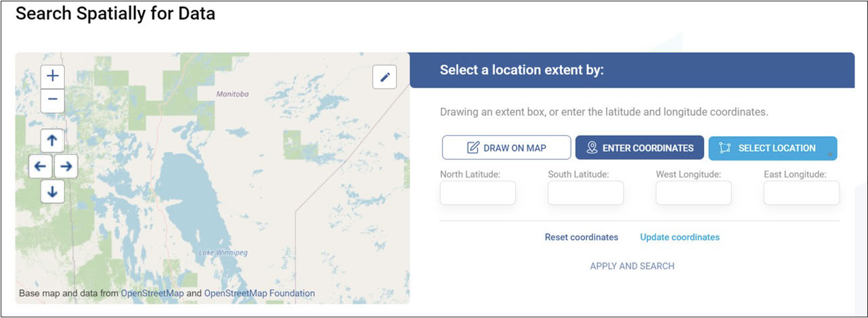
Task: Activate the East Longitude field
Action: pos(801,193)
